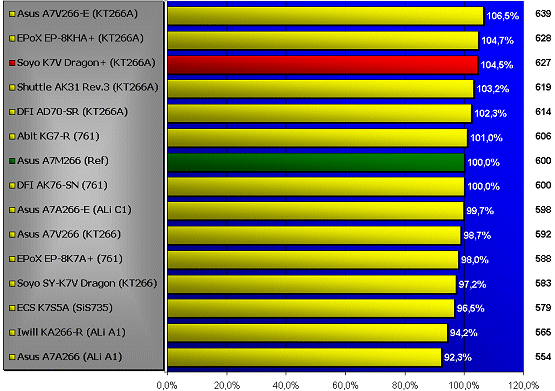This screenshot has height=391, width=555.
Task: Click the yellow legend marker beside ECS K7S5A (SiS735)
Action: [x=12, y=308]
